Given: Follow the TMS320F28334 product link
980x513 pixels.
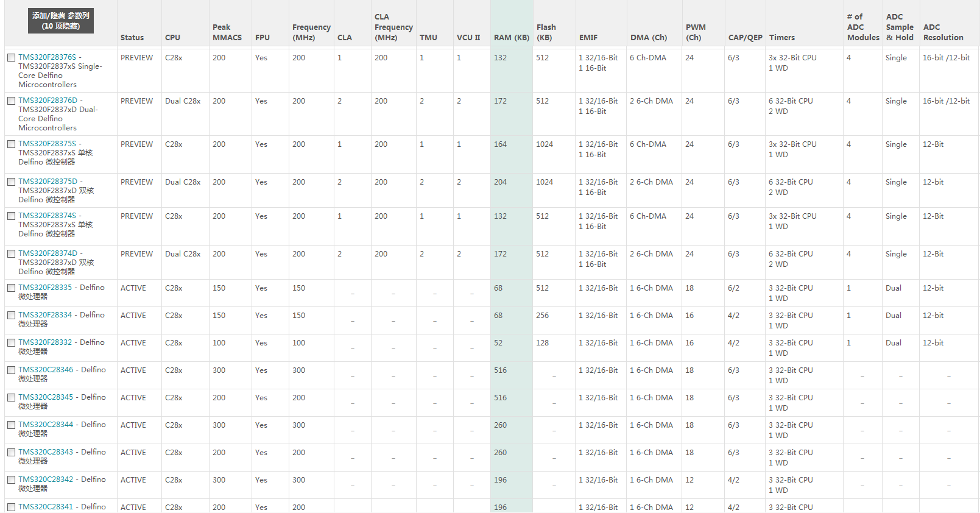Looking at the screenshot, I should point(45,315).
